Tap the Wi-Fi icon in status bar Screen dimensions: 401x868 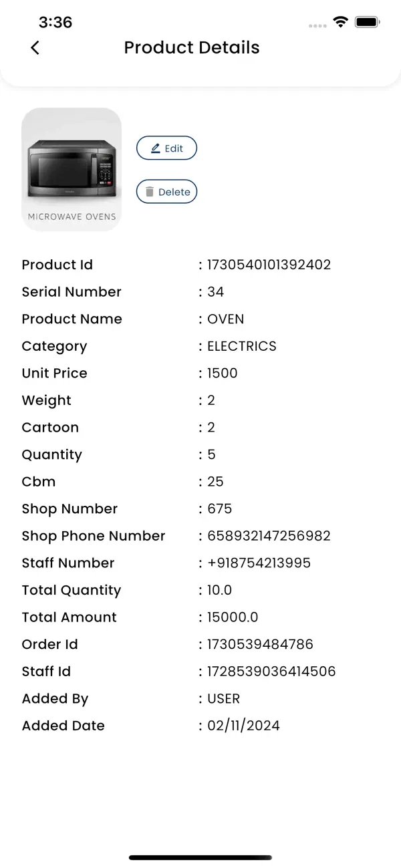(340, 21)
